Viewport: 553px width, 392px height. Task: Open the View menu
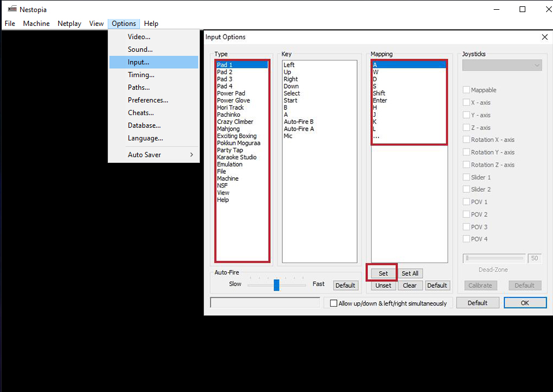click(96, 24)
